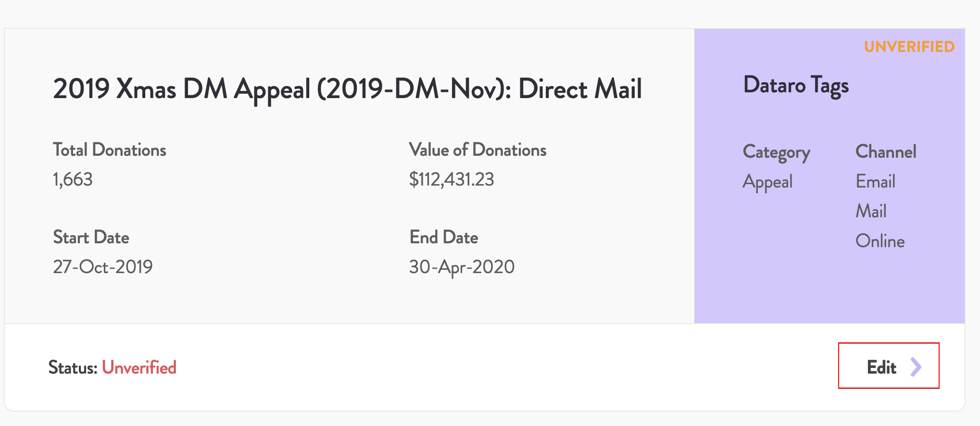Click the chevron arrow beside Edit
This screenshot has height=426, width=980.
coord(916,367)
